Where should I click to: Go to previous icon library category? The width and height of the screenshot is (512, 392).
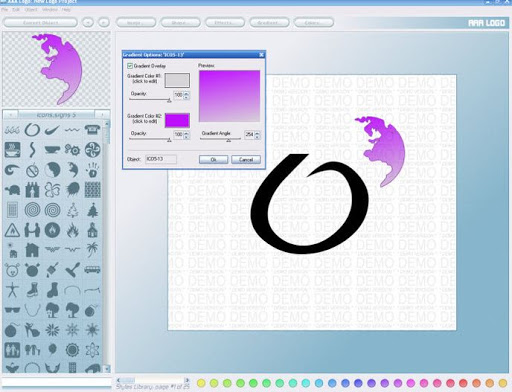click(11, 115)
